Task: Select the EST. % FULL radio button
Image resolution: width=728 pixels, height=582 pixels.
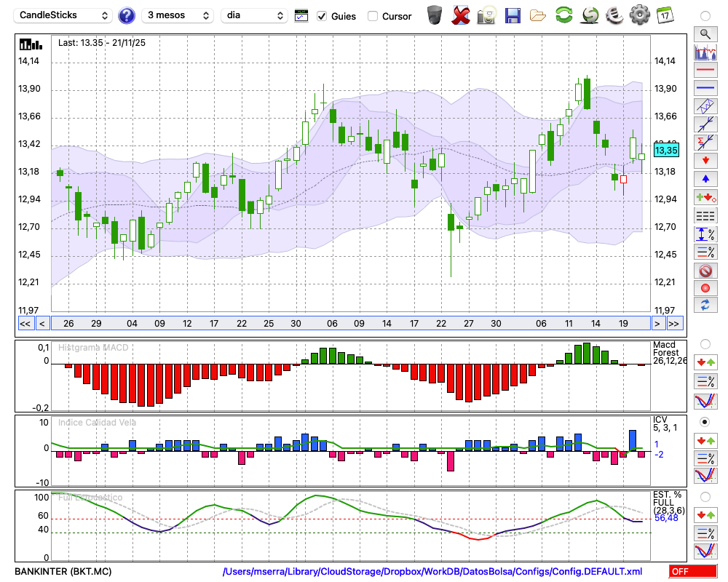Action: pyautogui.click(x=705, y=497)
